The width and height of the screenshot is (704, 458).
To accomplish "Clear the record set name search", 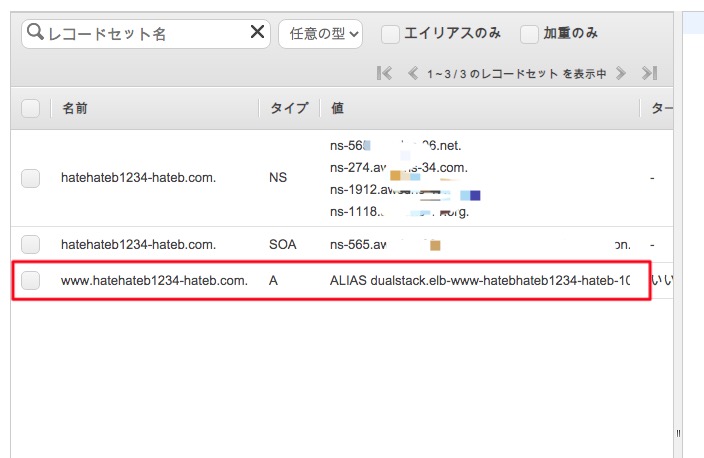I will pos(257,32).
